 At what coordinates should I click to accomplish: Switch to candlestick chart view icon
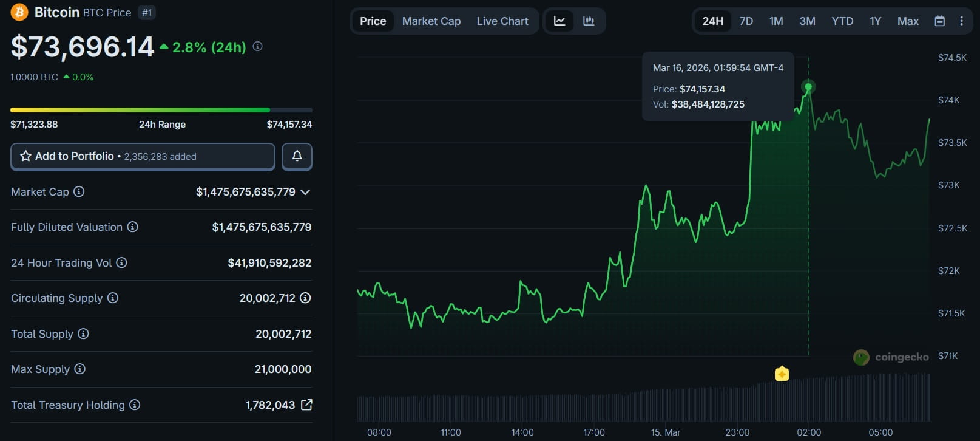click(589, 21)
